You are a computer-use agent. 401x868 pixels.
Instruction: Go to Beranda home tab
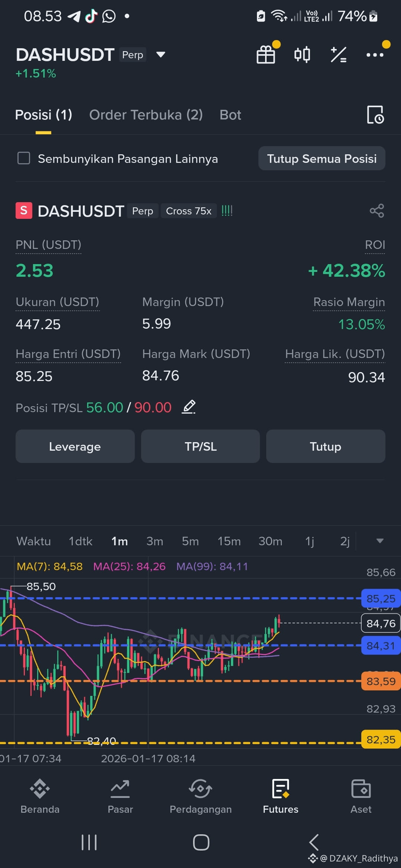click(x=40, y=796)
